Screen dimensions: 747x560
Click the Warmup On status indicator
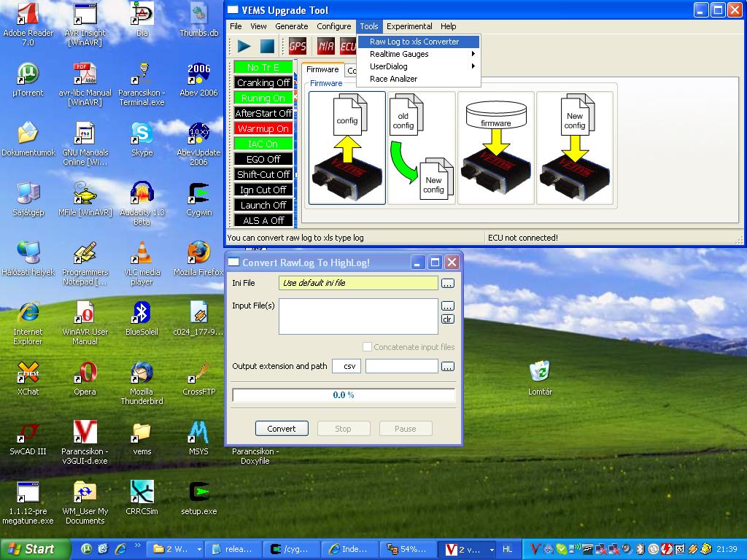click(x=263, y=128)
